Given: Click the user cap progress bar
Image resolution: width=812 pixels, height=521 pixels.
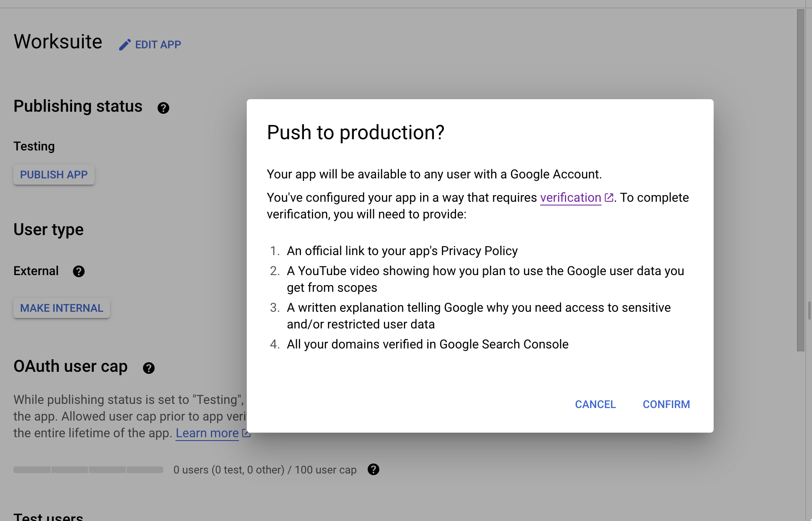Looking at the screenshot, I should tap(88, 470).
